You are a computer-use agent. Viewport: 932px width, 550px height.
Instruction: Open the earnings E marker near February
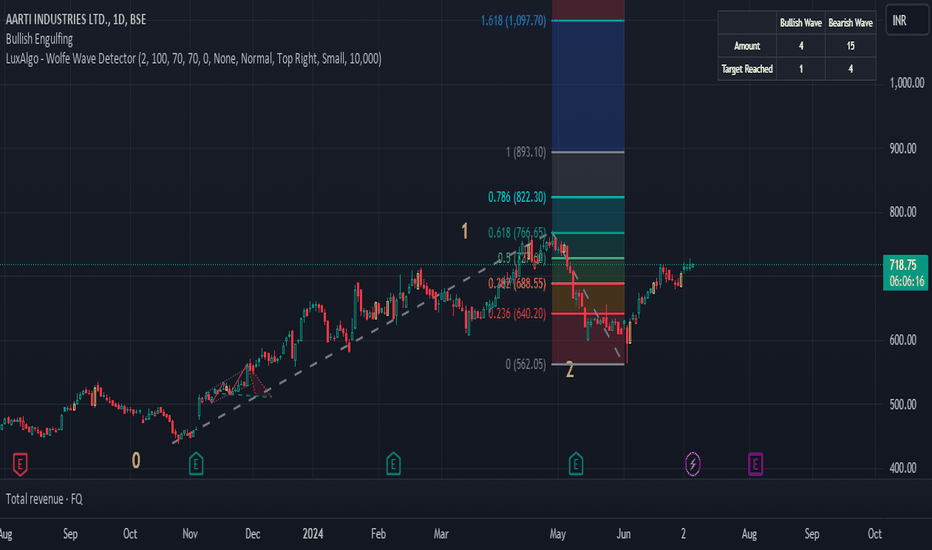pos(393,464)
